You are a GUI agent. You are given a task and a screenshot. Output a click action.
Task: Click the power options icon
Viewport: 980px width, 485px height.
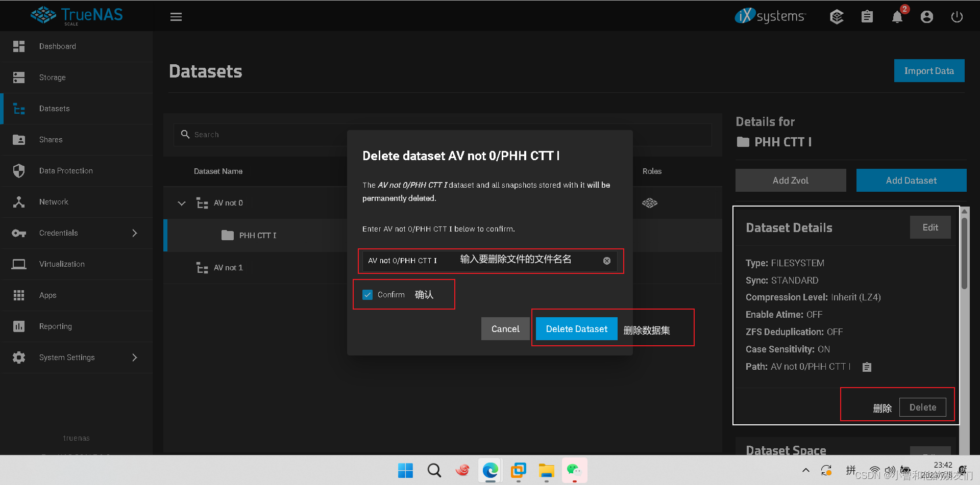click(x=957, y=16)
